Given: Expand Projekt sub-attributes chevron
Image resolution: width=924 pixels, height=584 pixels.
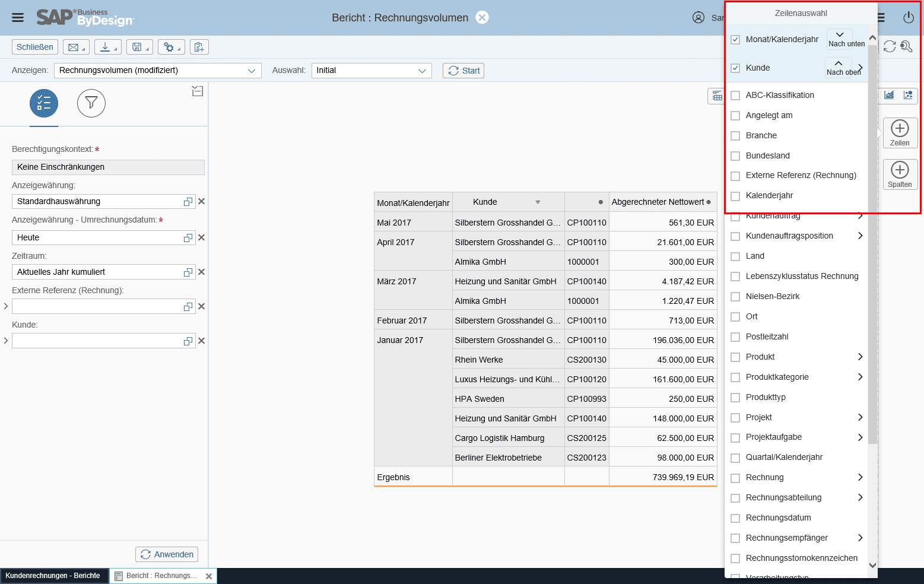Looking at the screenshot, I should click(x=861, y=417).
